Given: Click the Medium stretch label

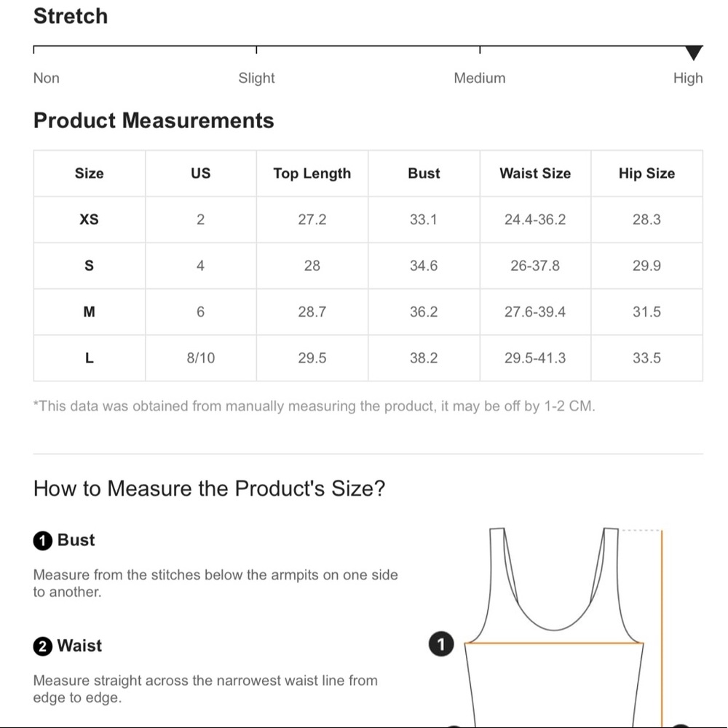Looking at the screenshot, I should click(480, 78).
